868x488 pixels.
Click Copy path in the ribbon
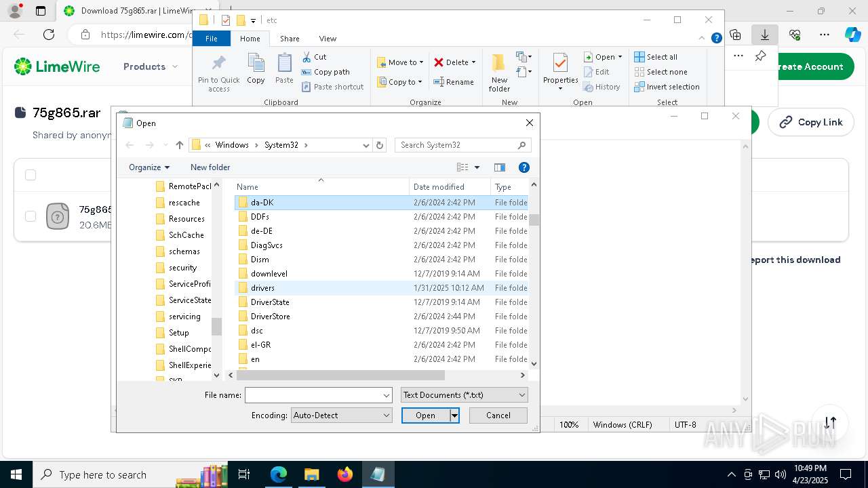325,72
